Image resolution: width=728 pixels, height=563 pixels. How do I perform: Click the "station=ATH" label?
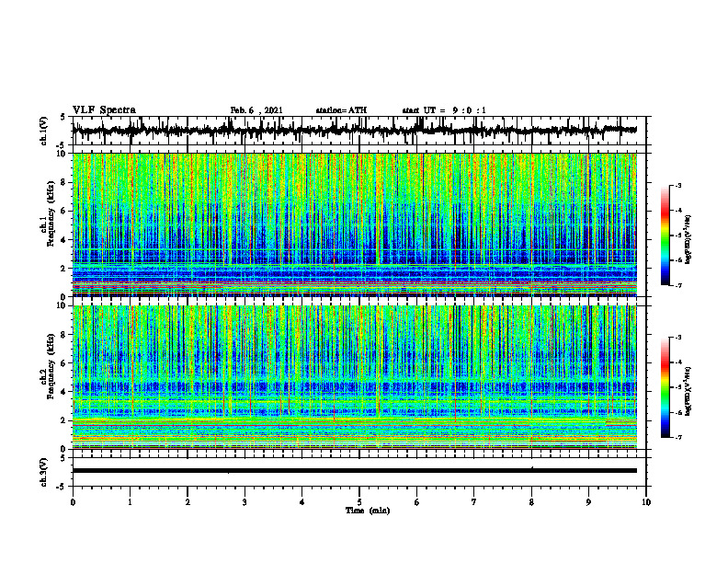(x=341, y=110)
